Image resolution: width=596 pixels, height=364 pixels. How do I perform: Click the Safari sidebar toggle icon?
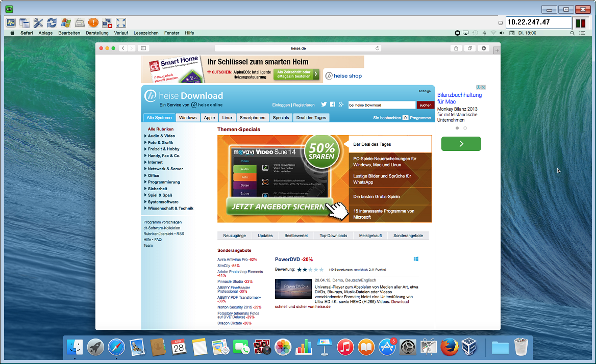click(143, 48)
